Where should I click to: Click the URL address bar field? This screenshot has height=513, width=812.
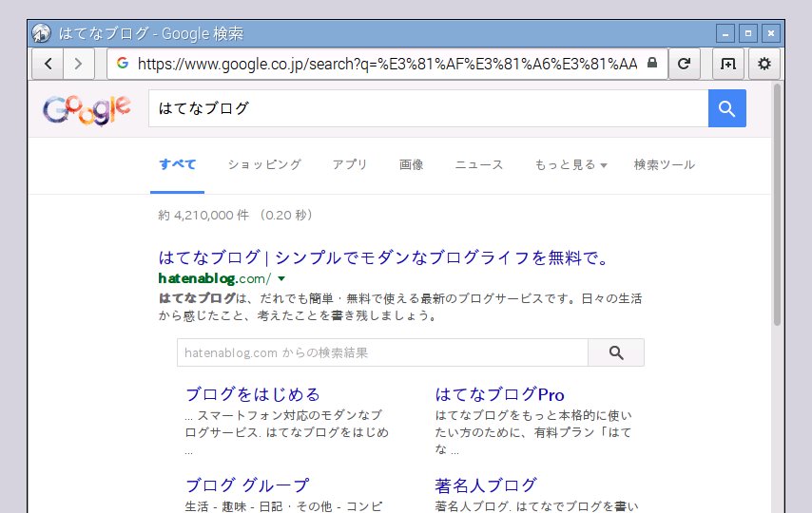(387, 64)
